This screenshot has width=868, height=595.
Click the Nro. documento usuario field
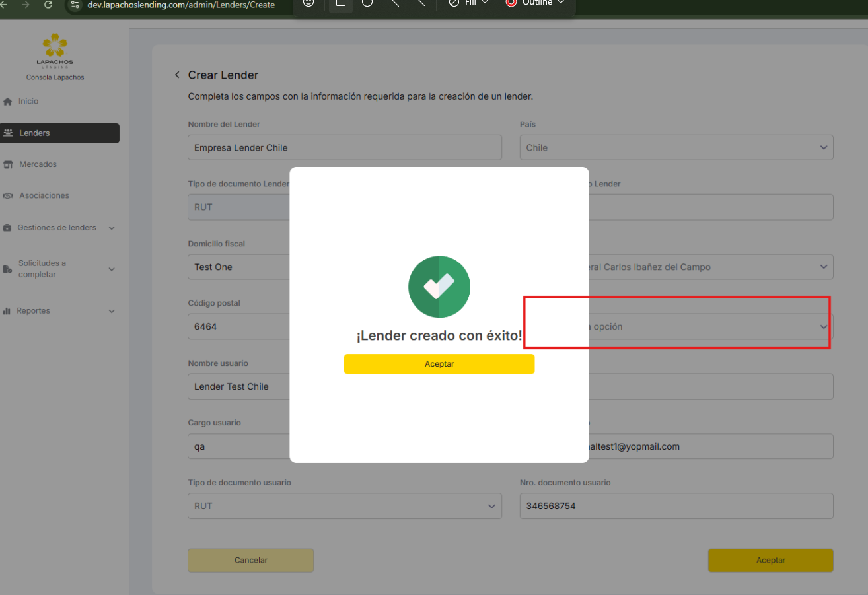676,506
